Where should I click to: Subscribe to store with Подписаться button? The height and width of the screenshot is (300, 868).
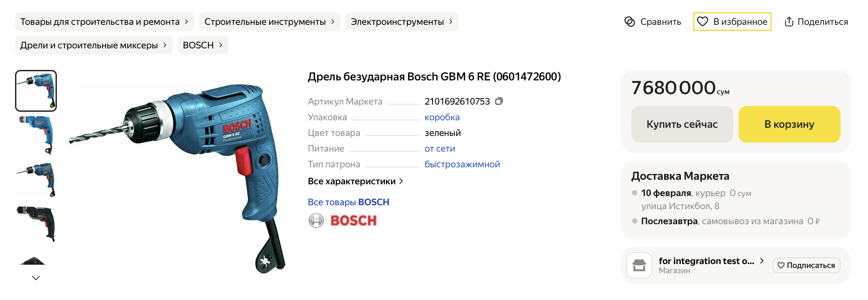pyautogui.click(x=806, y=265)
